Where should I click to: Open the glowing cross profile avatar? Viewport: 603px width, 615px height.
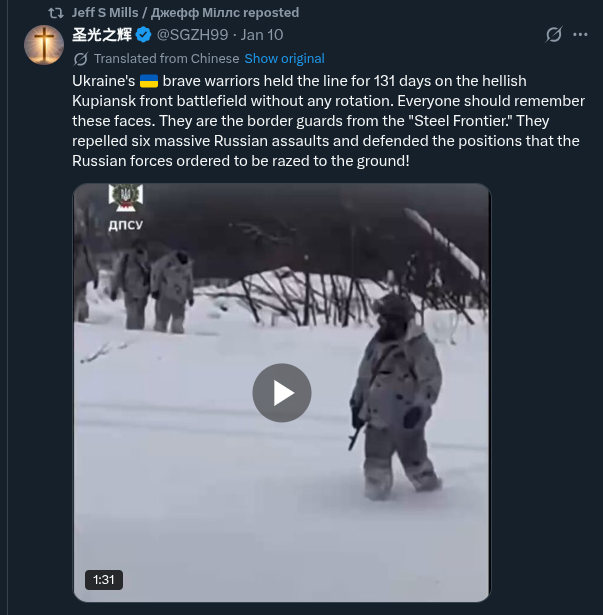pos(44,45)
